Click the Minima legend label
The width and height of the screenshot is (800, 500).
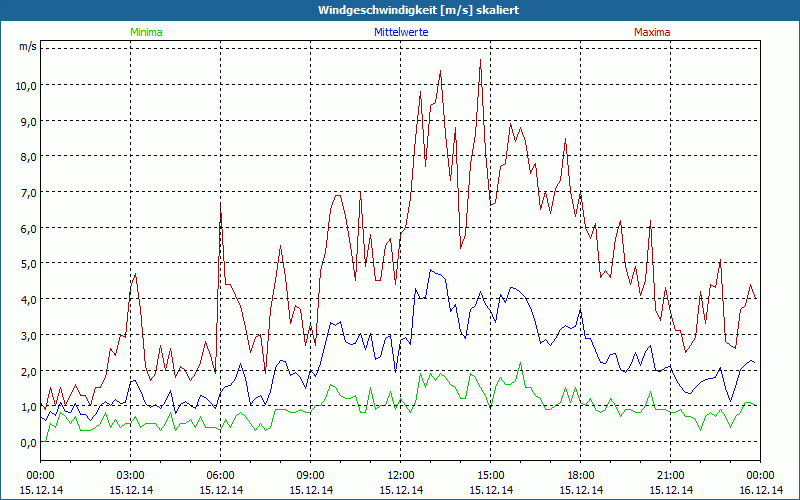(146, 32)
